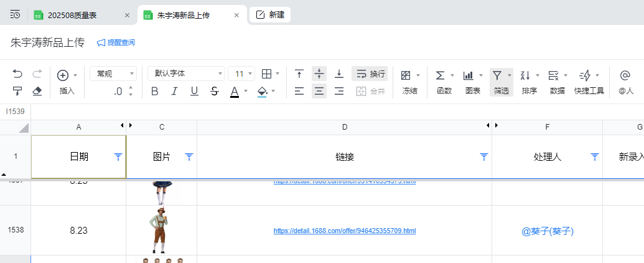
Task: Apply italic formatting
Action: (x=174, y=92)
